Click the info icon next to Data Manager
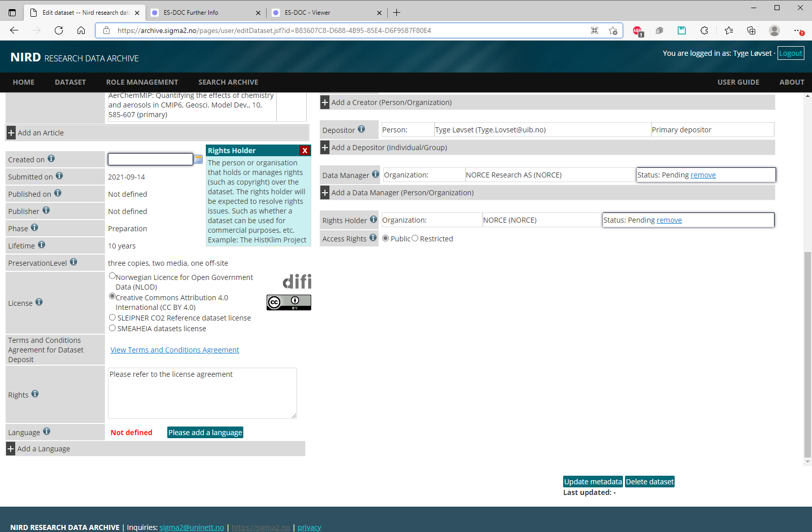The image size is (812, 532). [x=376, y=174]
